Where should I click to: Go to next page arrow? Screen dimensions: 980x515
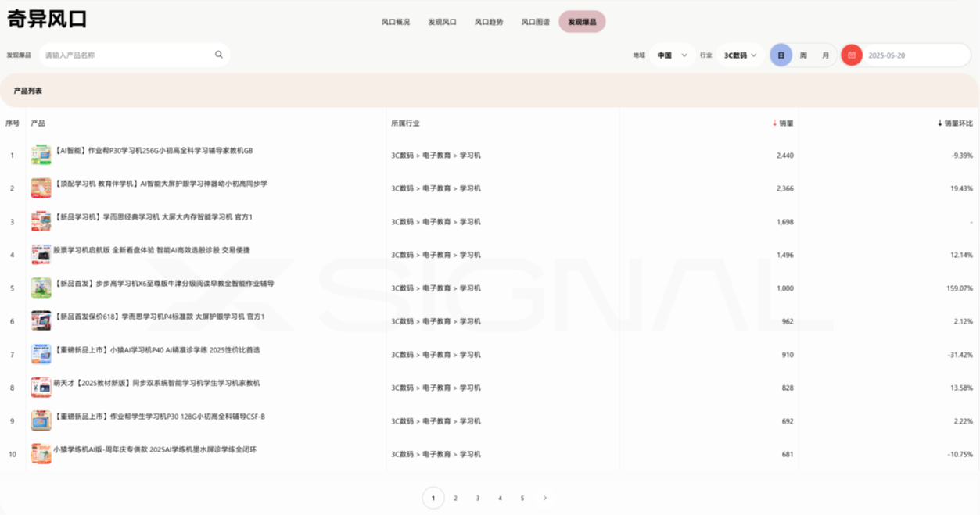pyautogui.click(x=545, y=498)
